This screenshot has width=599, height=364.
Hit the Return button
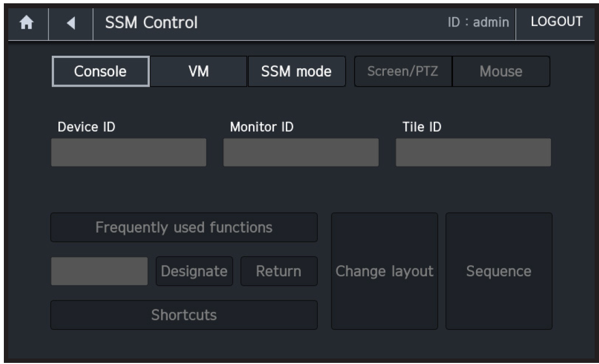click(279, 271)
